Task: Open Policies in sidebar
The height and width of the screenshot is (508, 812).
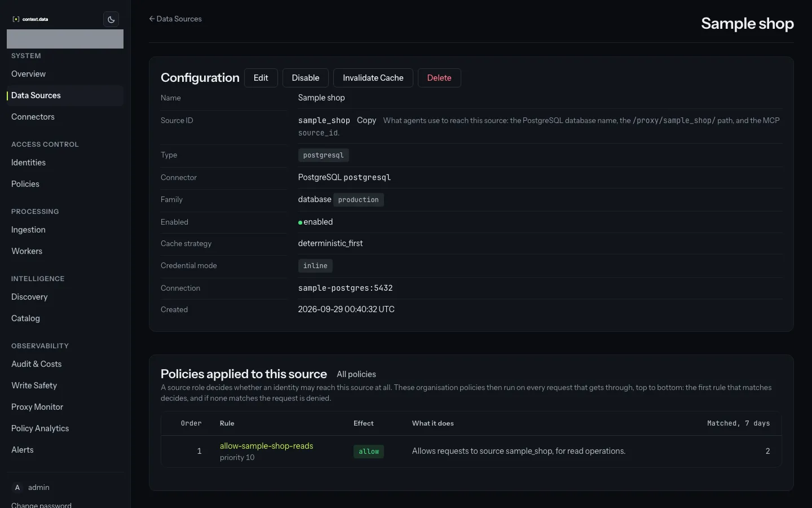Action: pos(65,184)
